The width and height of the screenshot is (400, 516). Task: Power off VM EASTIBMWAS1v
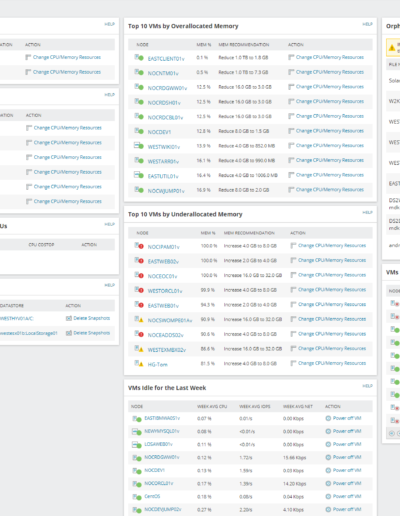(x=347, y=418)
